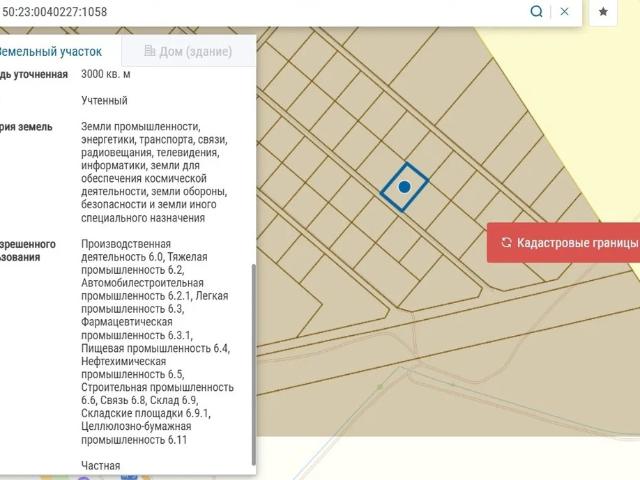Image resolution: width=640 pixels, height=480 pixels.
Task: Click the Пищевая промышленность 6.4 text
Action: click(155, 348)
